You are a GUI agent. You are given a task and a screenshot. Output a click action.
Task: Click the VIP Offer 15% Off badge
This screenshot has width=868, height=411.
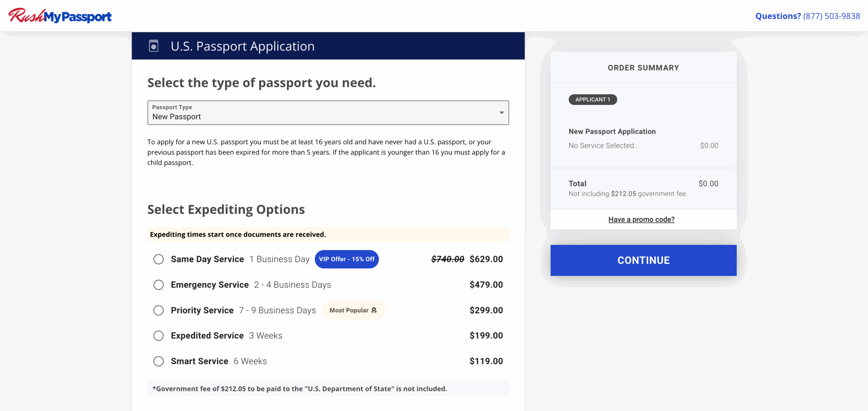pos(347,259)
